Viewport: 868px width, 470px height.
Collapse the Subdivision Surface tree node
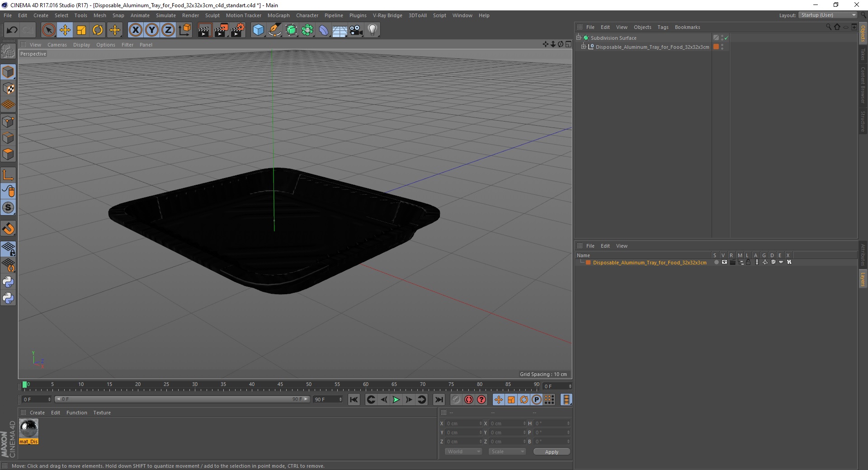579,38
